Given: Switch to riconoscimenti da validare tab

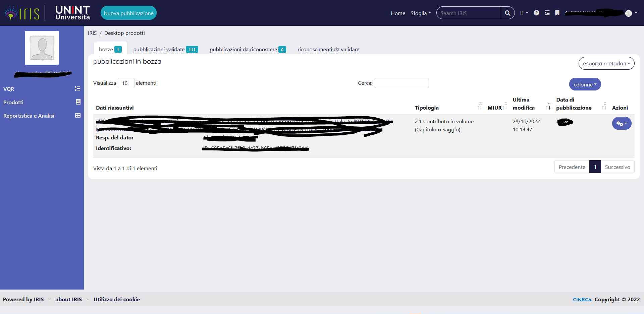Looking at the screenshot, I should point(328,49).
